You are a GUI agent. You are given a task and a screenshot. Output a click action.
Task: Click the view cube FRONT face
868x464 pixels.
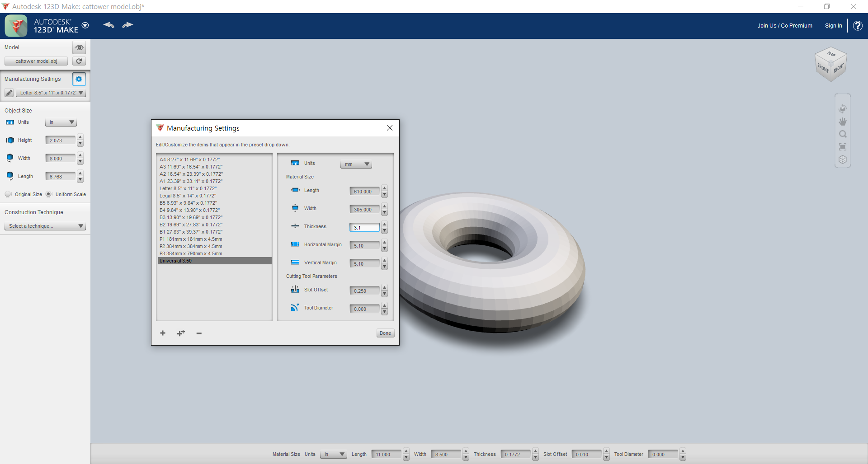pos(823,68)
